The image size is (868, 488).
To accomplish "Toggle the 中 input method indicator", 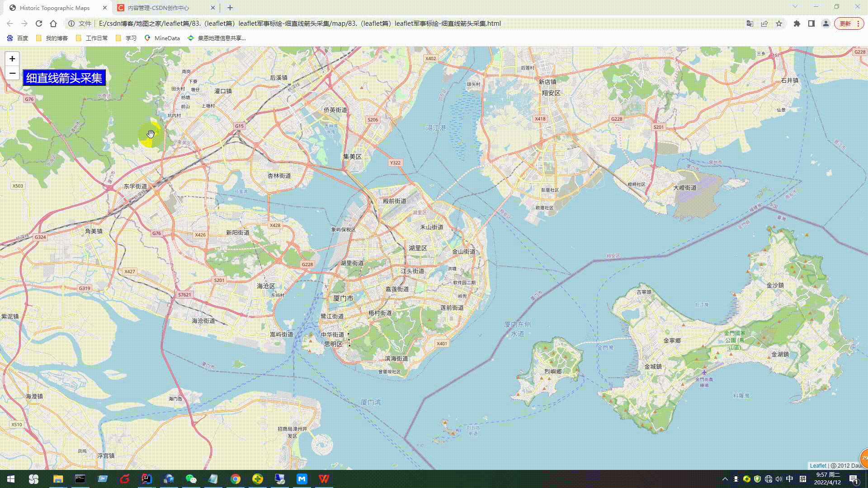I will tap(789, 479).
